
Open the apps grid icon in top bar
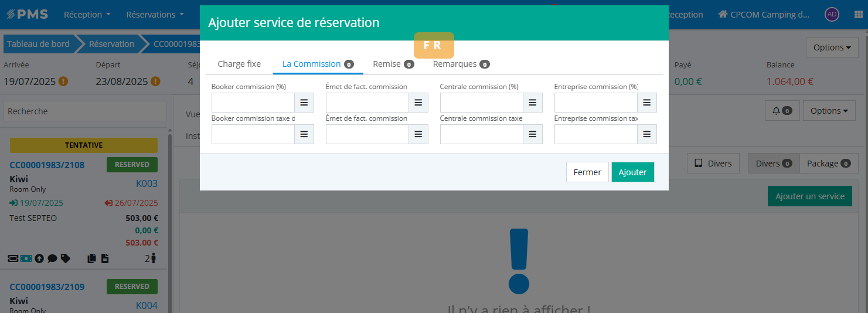coord(859,15)
